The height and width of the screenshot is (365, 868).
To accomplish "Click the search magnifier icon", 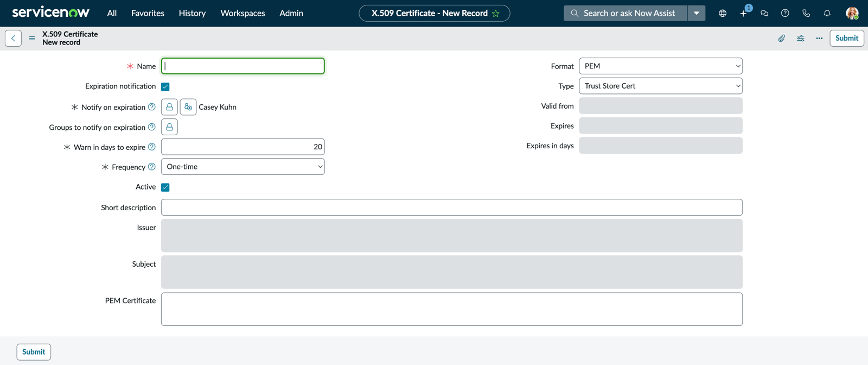I will (575, 13).
